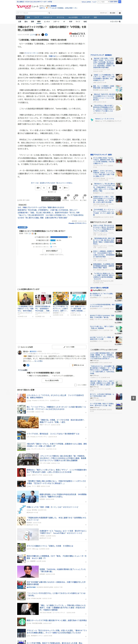Open 購入履歴
This screenshot has height=644, width=138.
(x=112, y=13)
